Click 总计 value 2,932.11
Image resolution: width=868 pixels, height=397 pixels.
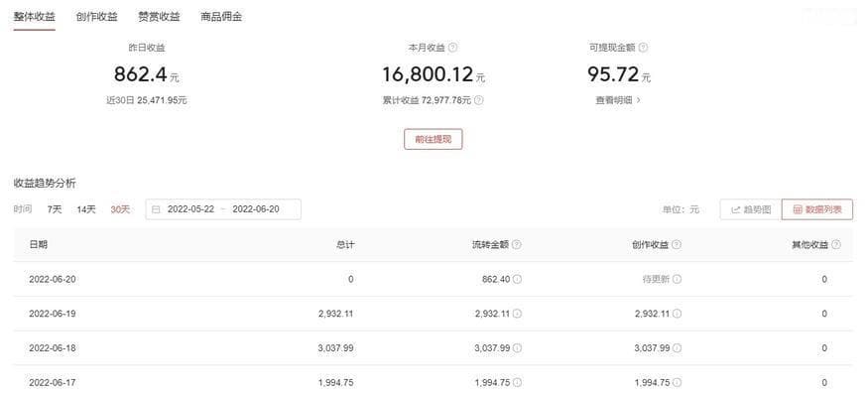point(336,314)
